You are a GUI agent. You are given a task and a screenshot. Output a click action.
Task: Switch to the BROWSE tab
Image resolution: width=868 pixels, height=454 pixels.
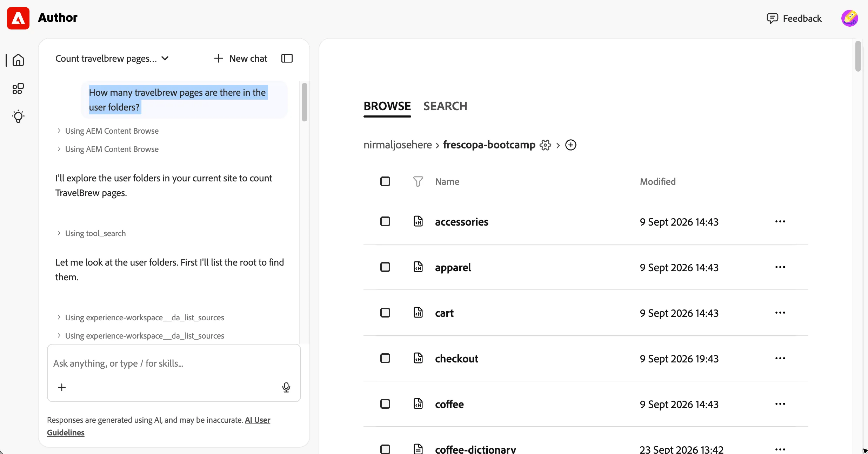(387, 106)
